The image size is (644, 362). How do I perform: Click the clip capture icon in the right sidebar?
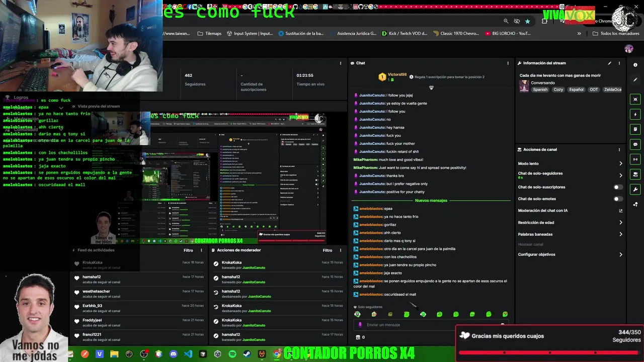(x=635, y=99)
